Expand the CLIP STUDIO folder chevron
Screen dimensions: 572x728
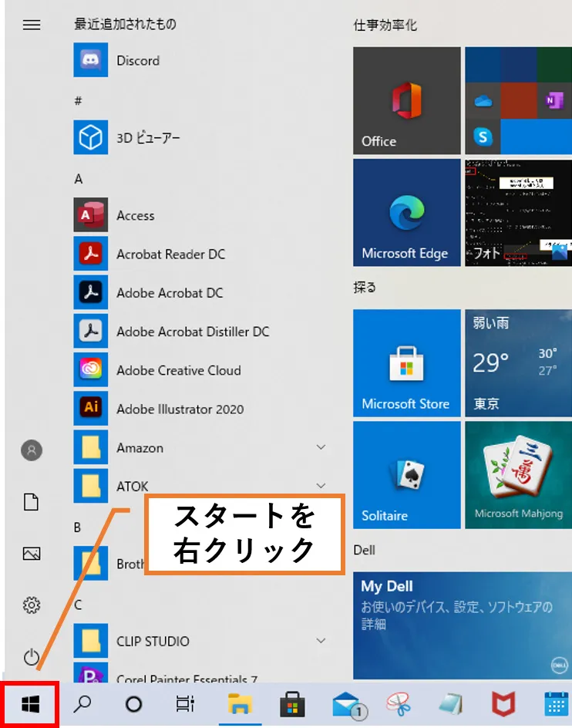click(x=321, y=641)
